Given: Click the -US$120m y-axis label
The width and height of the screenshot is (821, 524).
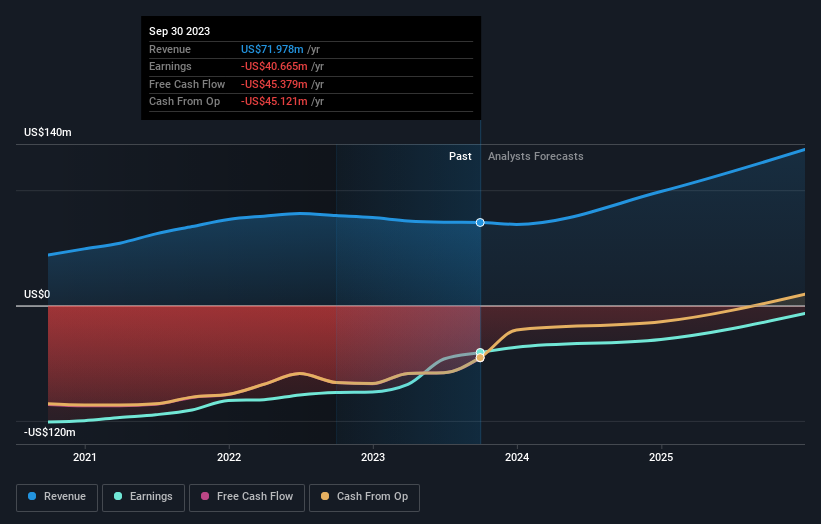Looking at the screenshot, I should point(50,432).
